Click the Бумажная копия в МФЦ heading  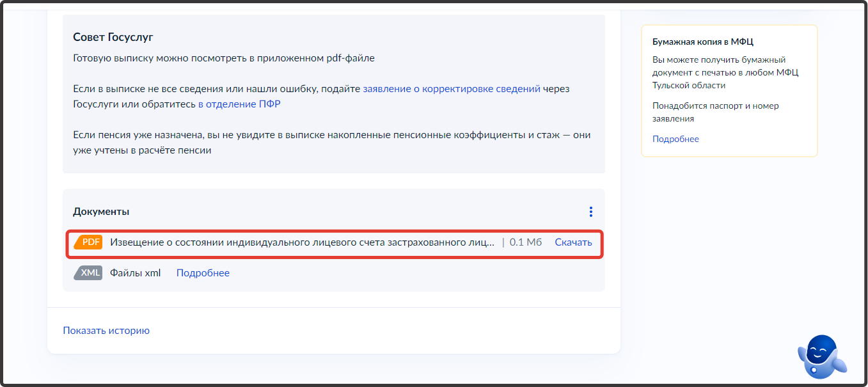point(703,42)
